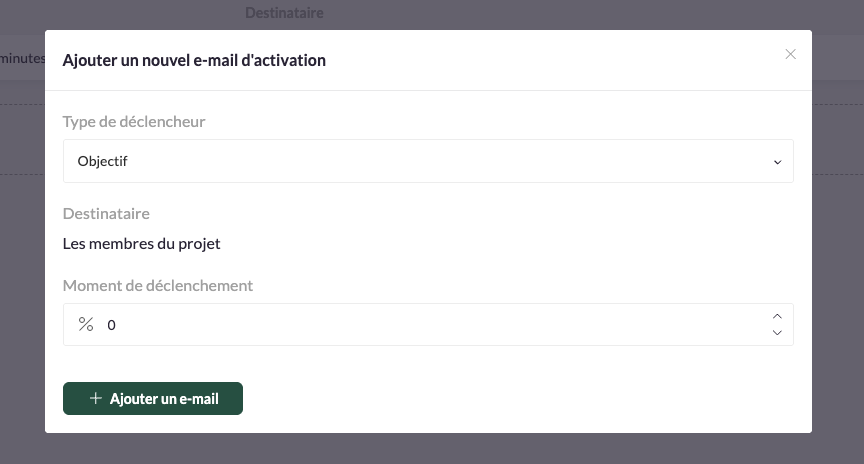Decrease the trigger moment with down arrow

[777, 333]
